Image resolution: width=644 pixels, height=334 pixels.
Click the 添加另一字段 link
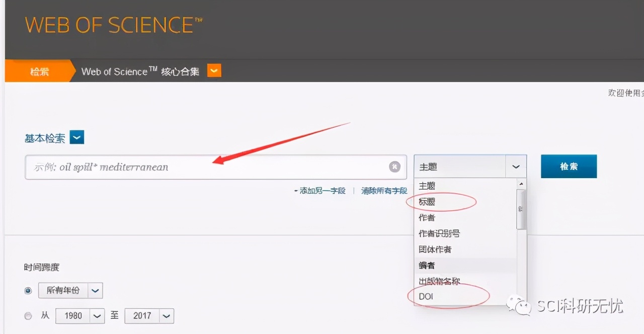coord(322,191)
